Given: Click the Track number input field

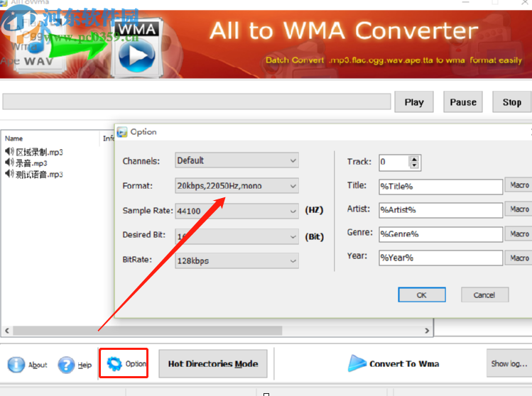Looking at the screenshot, I should (x=394, y=162).
